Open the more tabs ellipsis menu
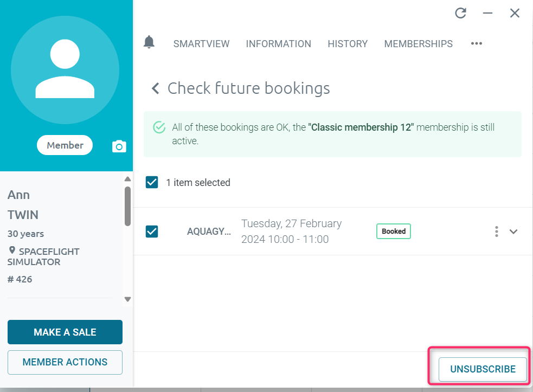 (x=477, y=44)
